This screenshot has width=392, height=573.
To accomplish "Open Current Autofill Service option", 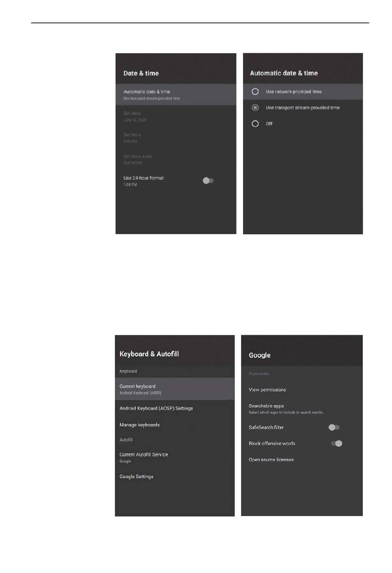I will [175, 457].
